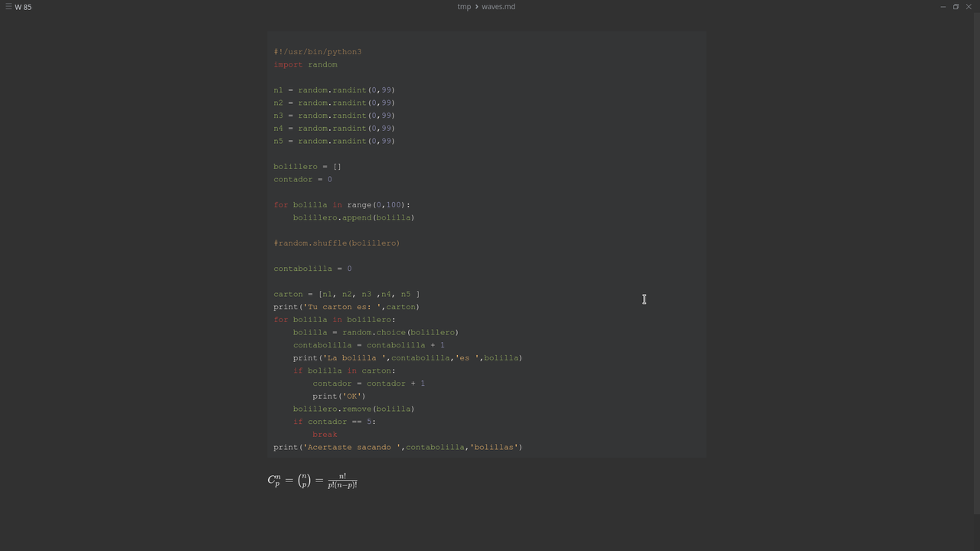
Task: Click the print('OK') line
Action: pyautogui.click(x=339, y=396)
